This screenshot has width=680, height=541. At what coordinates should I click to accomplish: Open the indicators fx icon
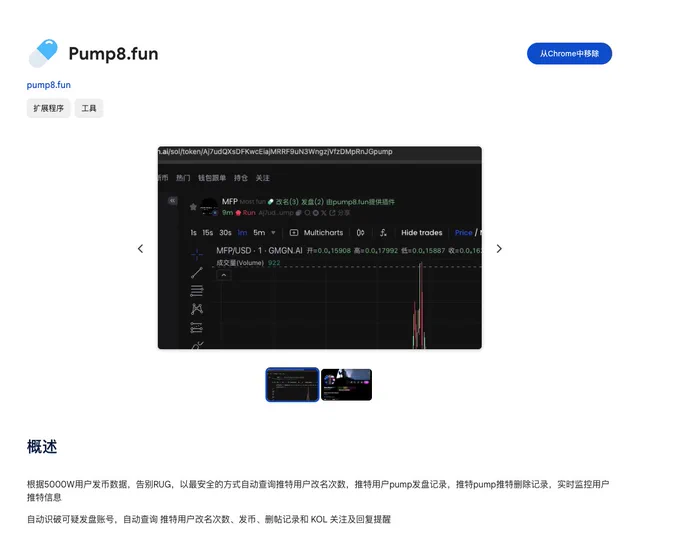click(383, 233)
